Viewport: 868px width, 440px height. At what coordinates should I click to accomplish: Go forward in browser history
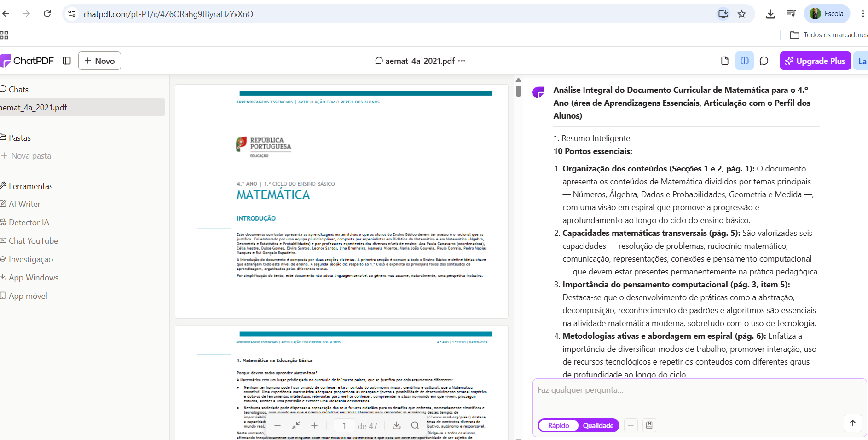coord(26,14)
